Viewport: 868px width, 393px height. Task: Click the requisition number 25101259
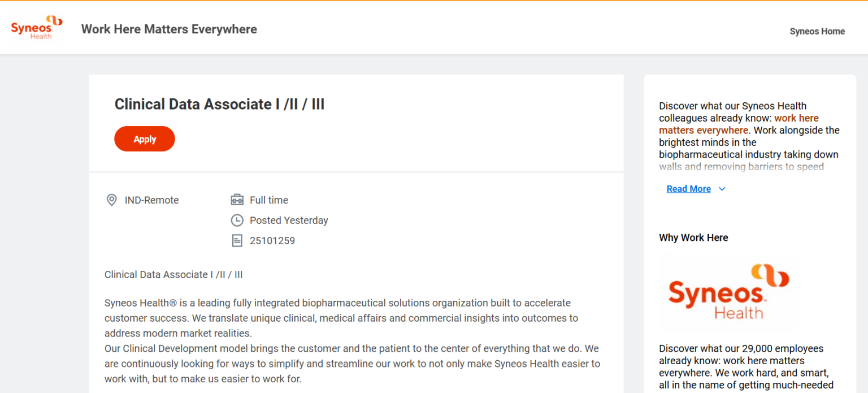click(273, 240)
